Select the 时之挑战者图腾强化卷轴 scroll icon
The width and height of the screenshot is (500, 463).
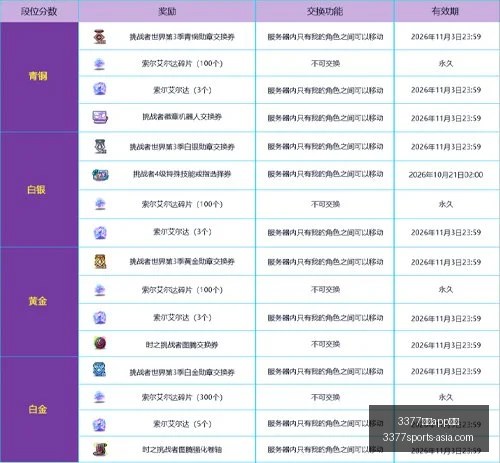(100, 449)
